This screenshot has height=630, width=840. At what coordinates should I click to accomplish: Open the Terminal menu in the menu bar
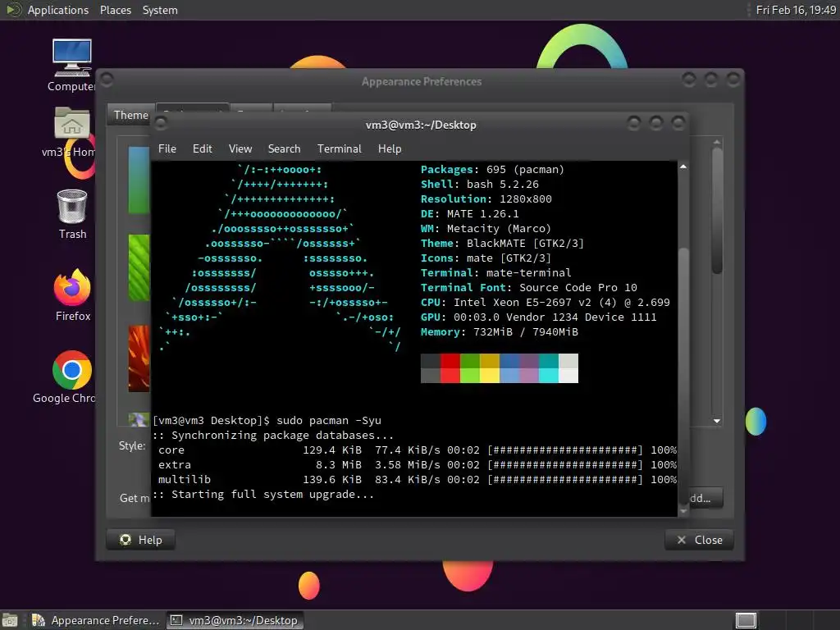point(339,149)
